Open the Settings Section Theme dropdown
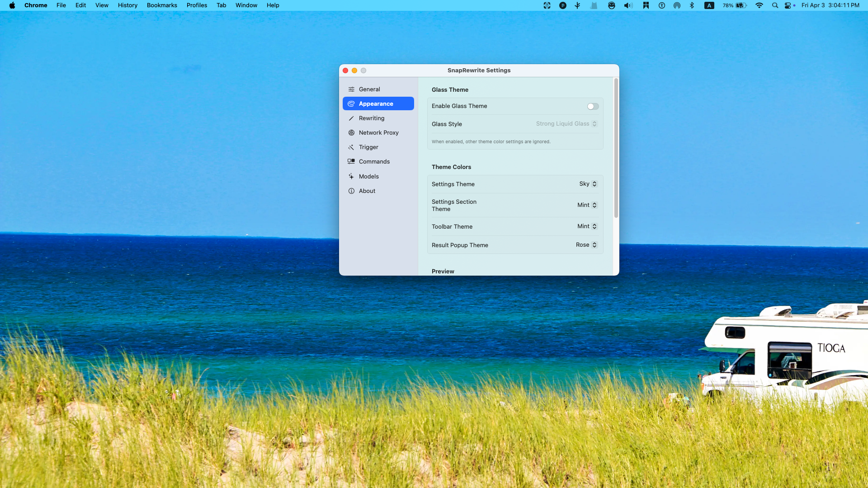Image resolution: width=868 pixels, height=488 pixels. tap(587, 205)
